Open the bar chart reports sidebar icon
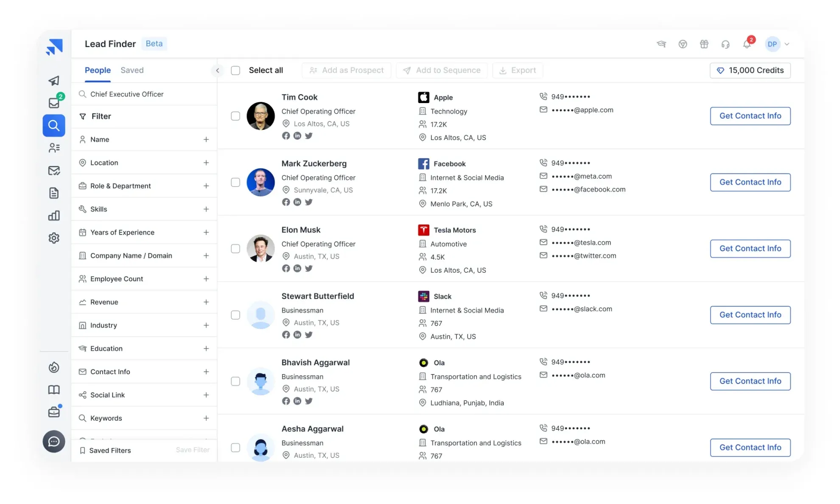Screen dimensions: 840x504 click(x=54, y=216)
